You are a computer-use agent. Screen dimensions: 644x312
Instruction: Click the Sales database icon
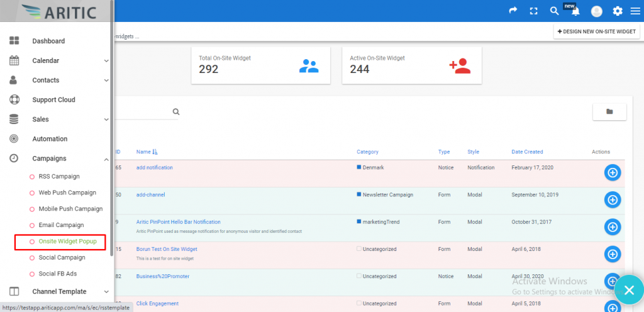[x=14, y=119]
